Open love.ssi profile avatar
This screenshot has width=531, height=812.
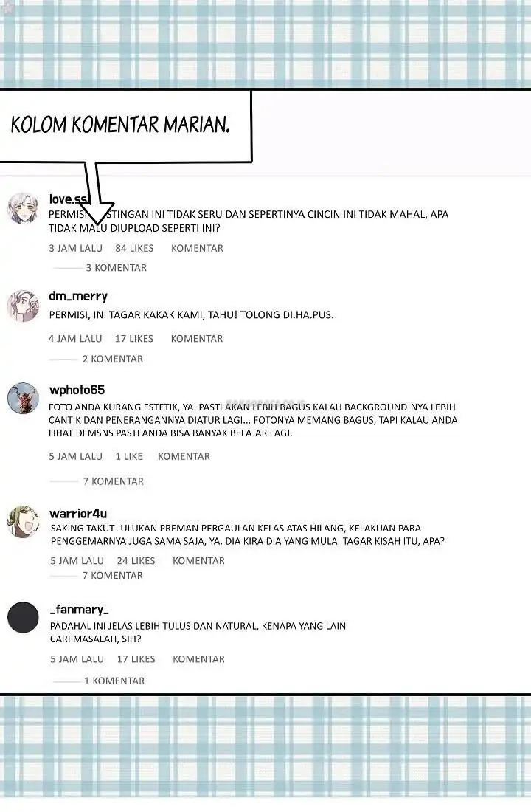(23, 208)
